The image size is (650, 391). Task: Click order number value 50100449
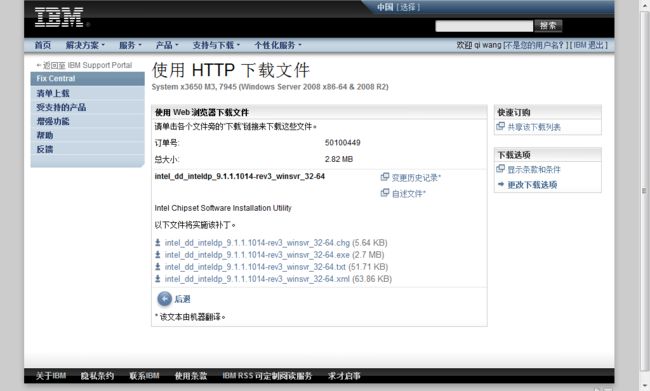click(x=342, y=143)
